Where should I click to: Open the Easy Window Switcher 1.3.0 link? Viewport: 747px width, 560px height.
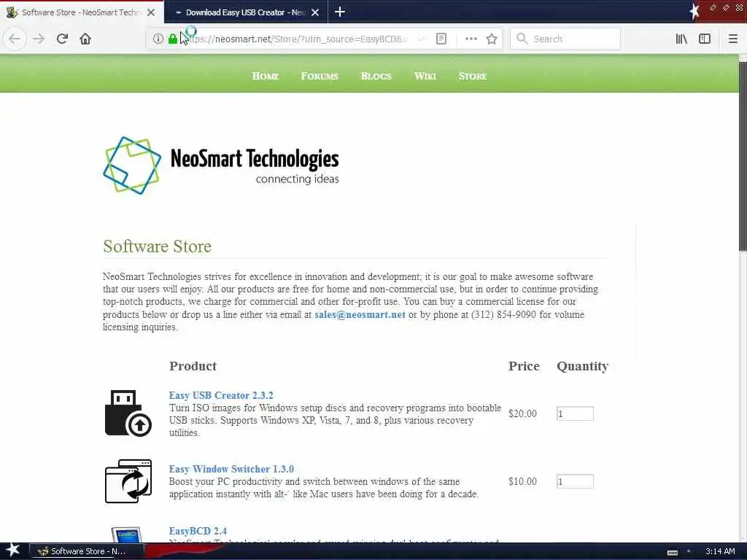(x=231, y=469)
